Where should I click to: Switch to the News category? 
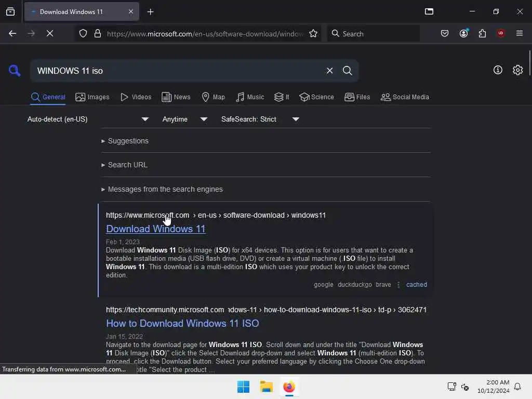click(176, 97)
